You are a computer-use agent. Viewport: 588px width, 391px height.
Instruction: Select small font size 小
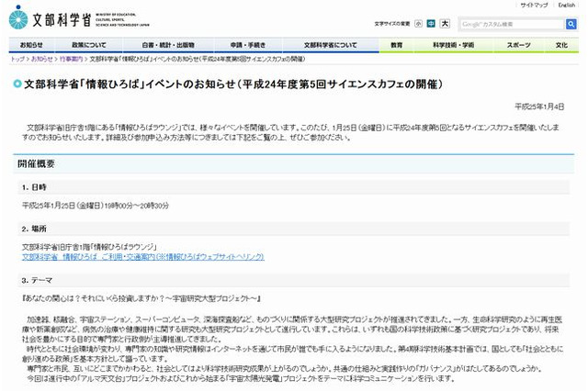point(418,24)
